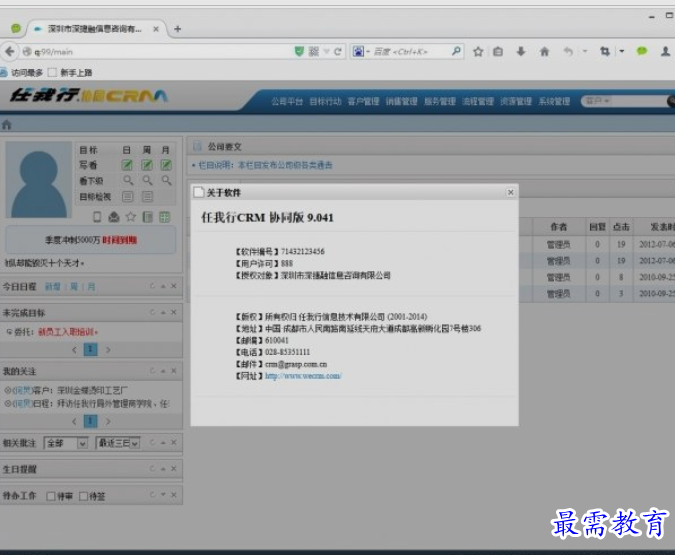Click the user avatar picture

pyautogui.click(x=38, y=180)
